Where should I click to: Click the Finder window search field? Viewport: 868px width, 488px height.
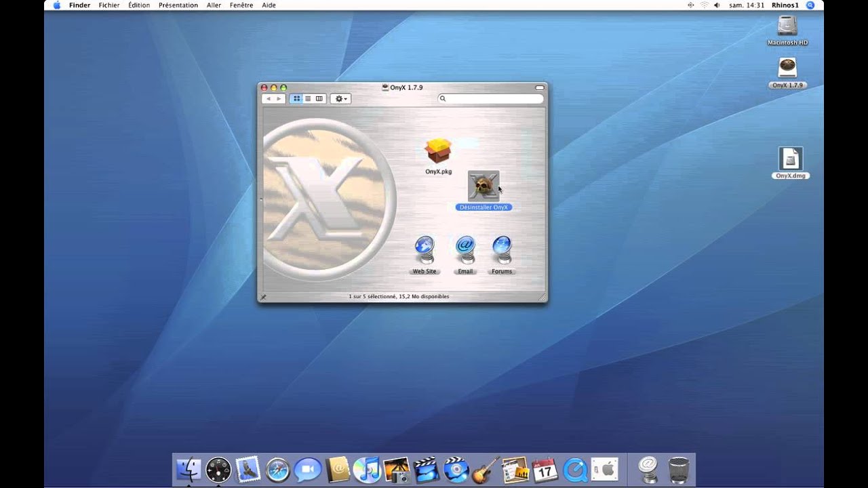tap(491, 99)
